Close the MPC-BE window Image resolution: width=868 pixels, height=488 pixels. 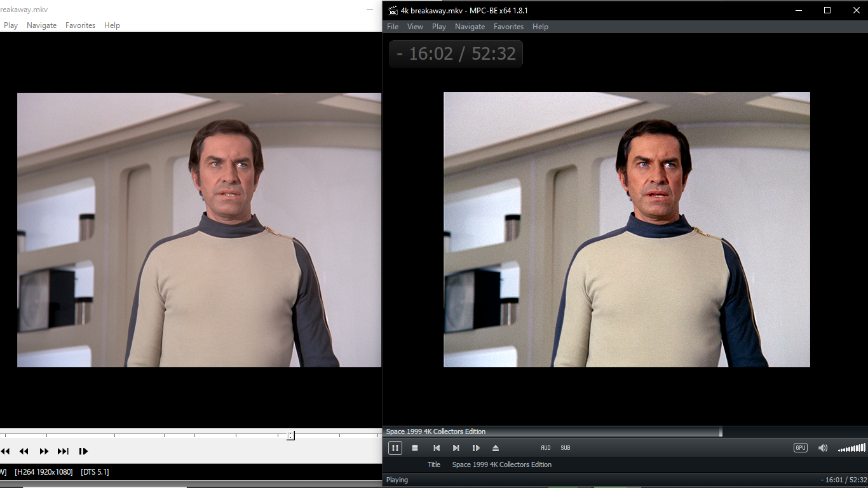click(856, 10)
